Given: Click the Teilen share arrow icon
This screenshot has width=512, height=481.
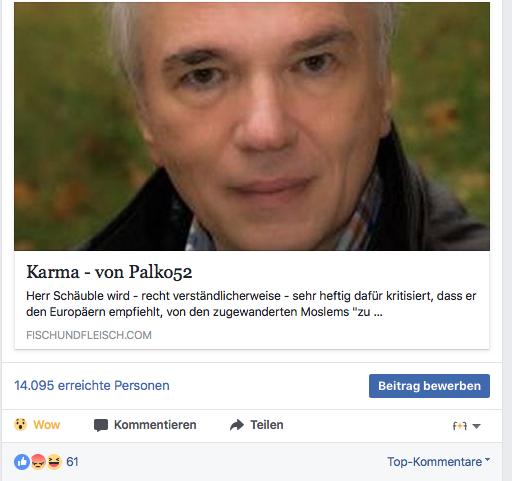Looking at the screenshot, I should click(237, 425).
